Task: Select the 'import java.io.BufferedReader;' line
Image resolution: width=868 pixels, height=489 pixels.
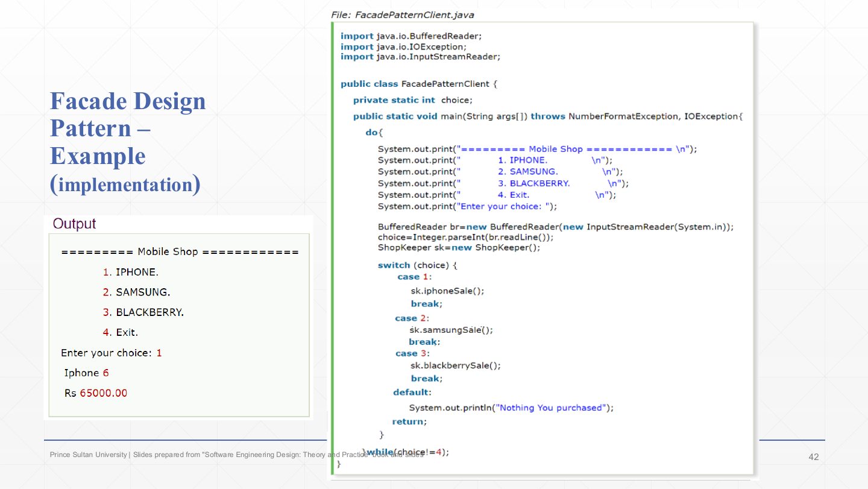Action: (x=411, y=36)
